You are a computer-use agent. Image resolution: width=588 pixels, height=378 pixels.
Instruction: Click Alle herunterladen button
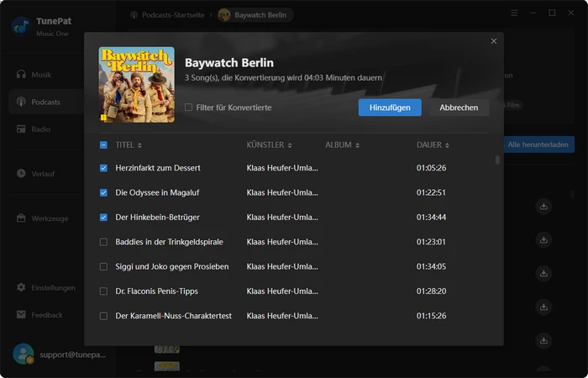[x=538, y=144]
